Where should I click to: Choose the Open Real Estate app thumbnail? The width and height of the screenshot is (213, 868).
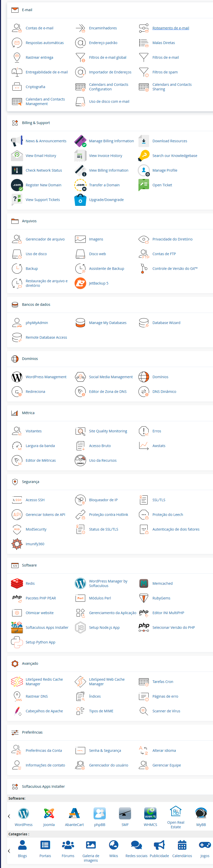point(175,812)
